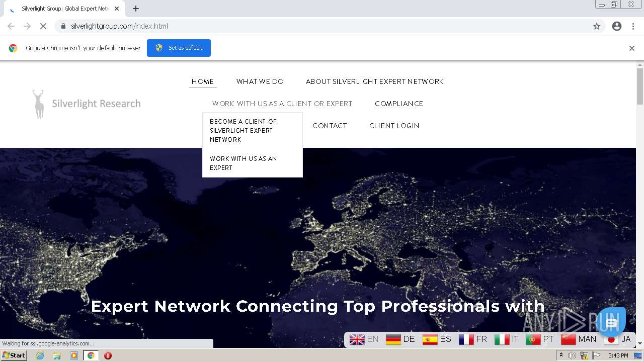Screen dimensions: 644x362
Task: Bookmark this page with the star
Action: (597, 26)
